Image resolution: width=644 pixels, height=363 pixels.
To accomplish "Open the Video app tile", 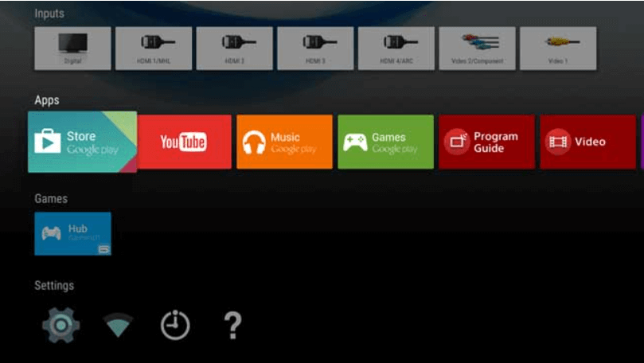I will coord(587,142).
